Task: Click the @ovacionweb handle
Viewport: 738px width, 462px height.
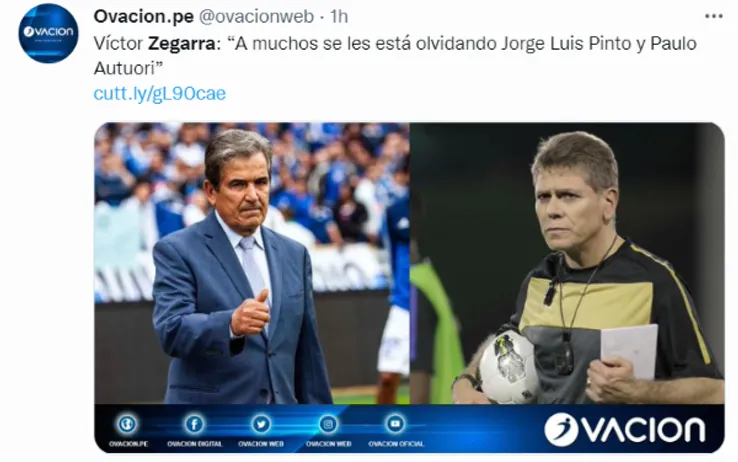Action: pos(257,16)
